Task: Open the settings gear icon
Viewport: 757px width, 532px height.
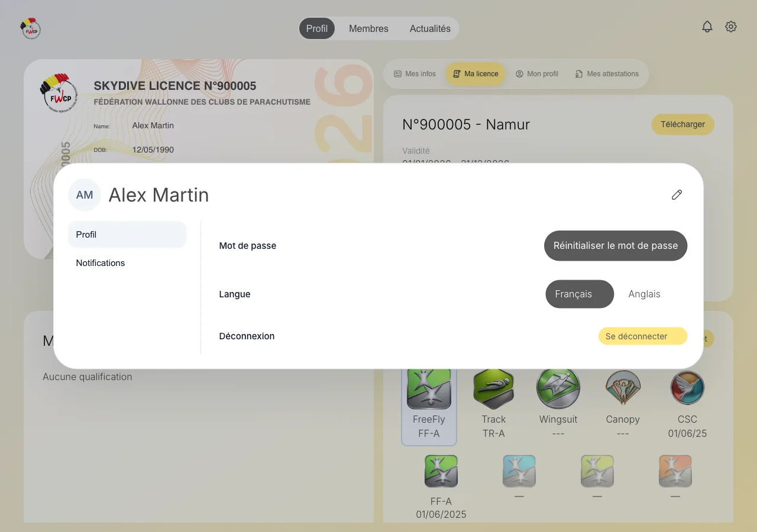Action: [x=731, y=27]
